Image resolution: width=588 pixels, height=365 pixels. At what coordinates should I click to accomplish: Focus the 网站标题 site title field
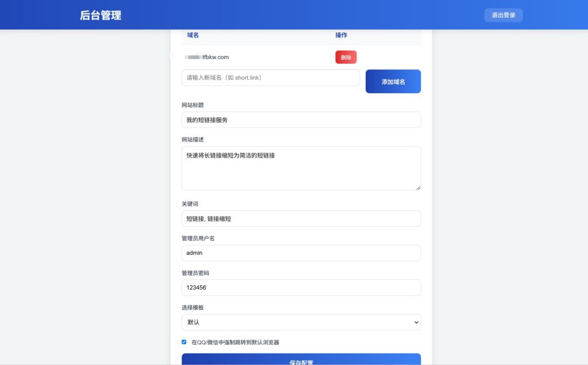[301, 120]
